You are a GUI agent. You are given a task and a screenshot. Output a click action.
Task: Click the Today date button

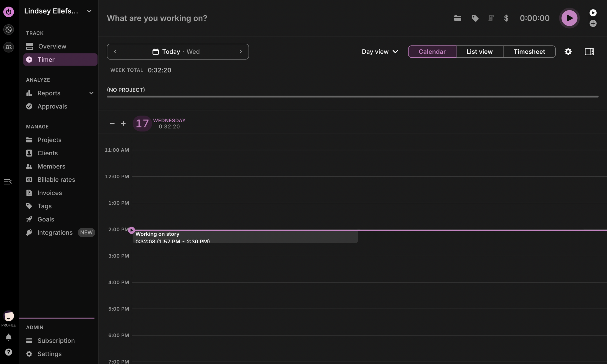click(x=171, y=52)
